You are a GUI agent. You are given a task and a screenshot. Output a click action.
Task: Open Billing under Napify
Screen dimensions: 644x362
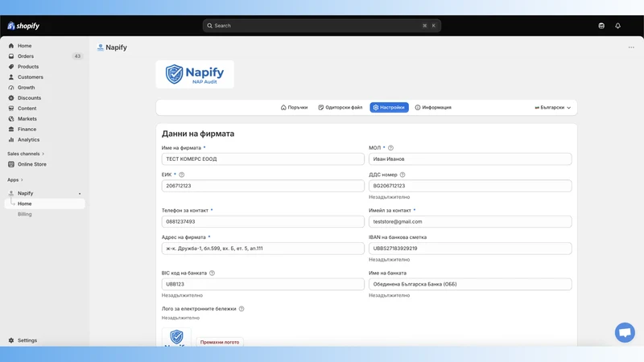tap(25, 214)
